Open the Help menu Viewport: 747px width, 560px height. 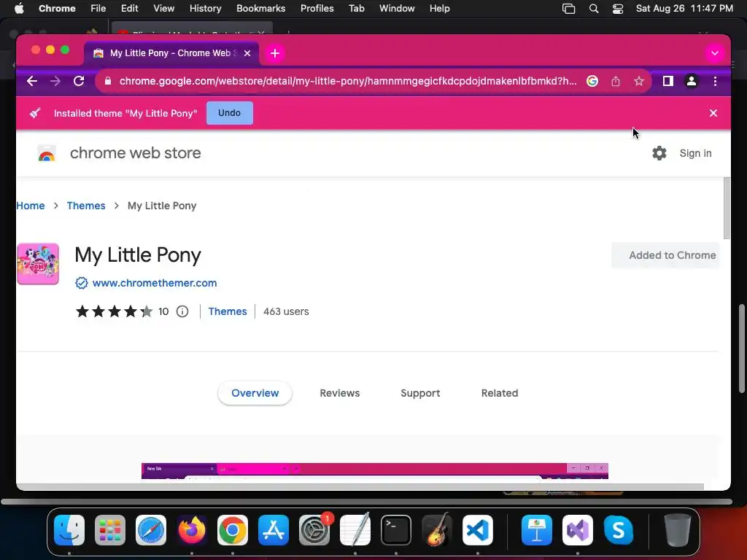[x=439, y=9]
